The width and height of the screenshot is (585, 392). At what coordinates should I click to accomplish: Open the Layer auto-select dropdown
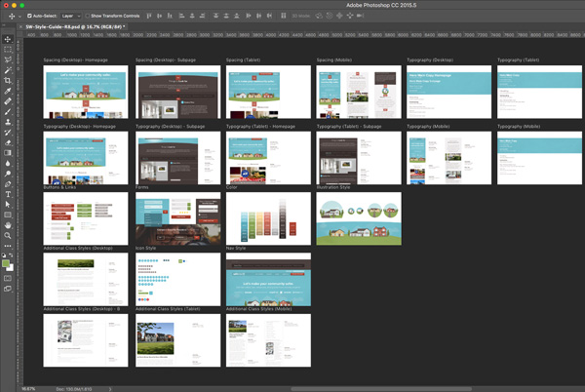(71, 16)
